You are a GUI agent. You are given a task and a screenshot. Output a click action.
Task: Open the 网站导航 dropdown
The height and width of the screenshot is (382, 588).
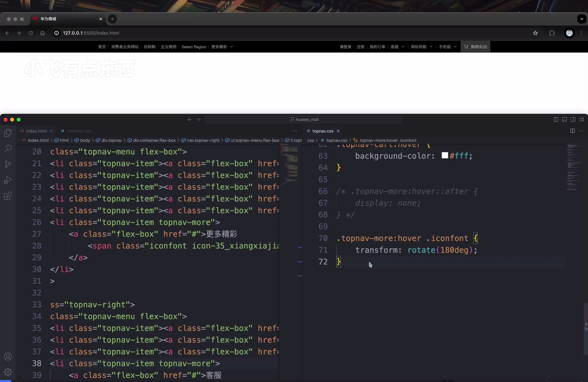[421, 47]
